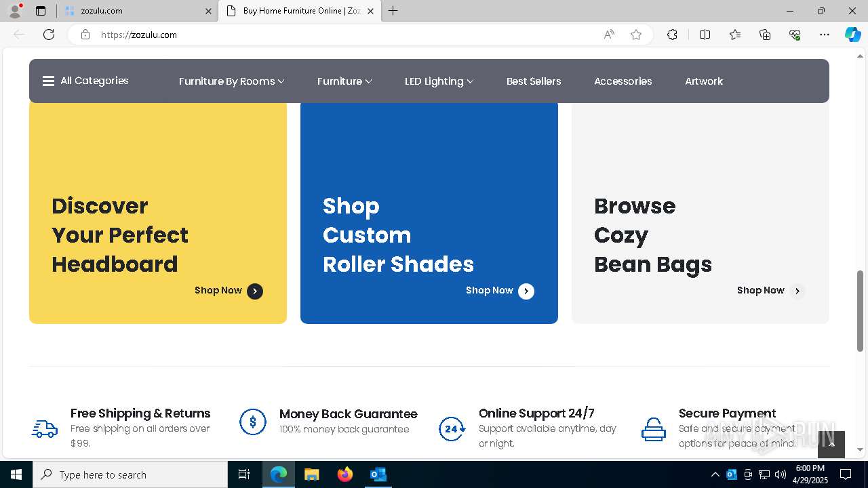Open the taskbar clock showing 6:00 PM
868x488 pixels.
coord(810,474)
